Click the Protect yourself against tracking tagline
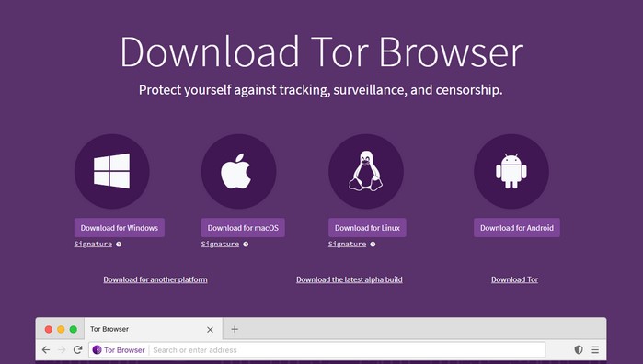The height and width of the screenshot is (364, 643). click(x=321, y=90)
